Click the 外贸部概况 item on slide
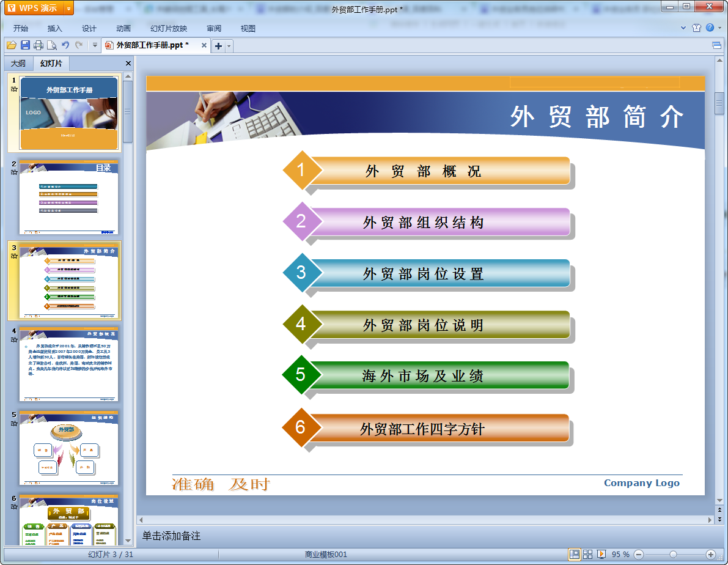 [427, 171]
